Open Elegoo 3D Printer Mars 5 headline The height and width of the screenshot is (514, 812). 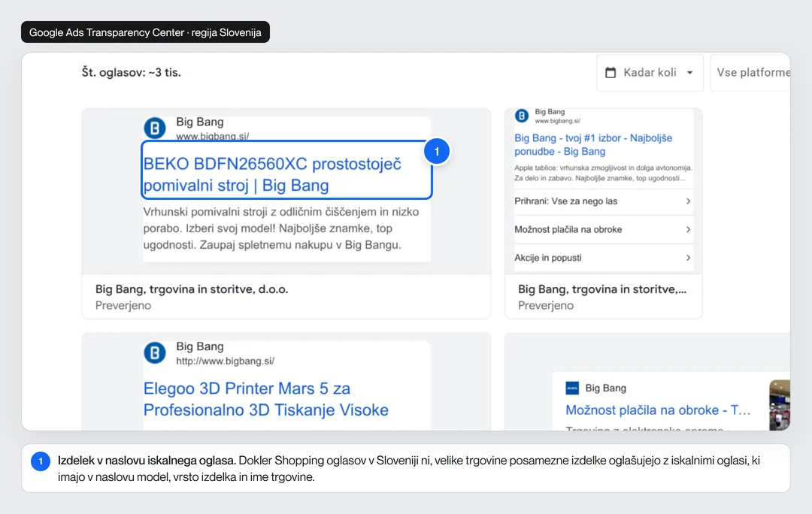265,399
